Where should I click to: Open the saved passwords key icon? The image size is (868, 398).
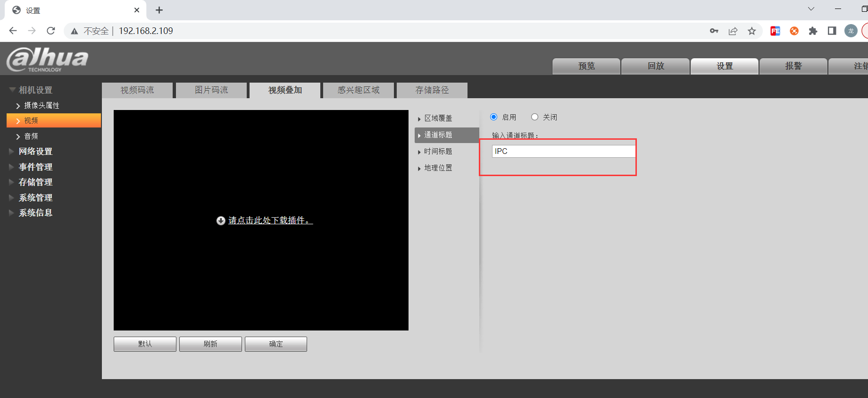pyautogui.click(x=714, y=31)
